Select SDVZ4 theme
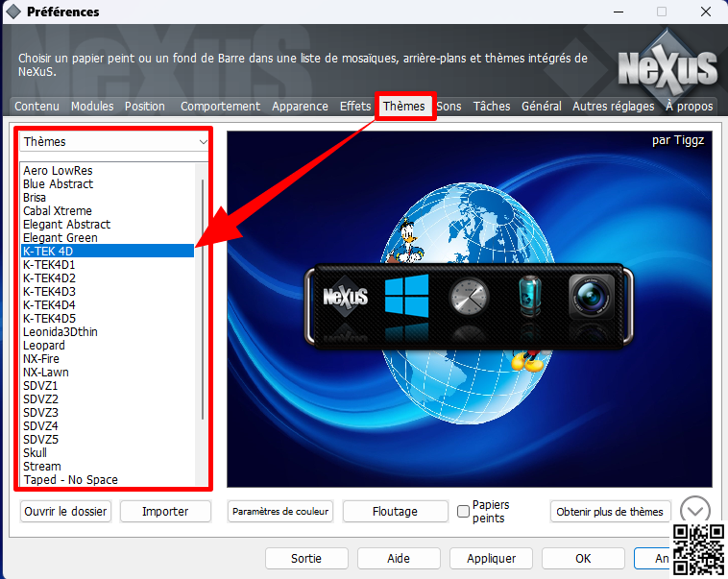Image resolution: width=728 pixels, height=579 pixels. [x=108, y=426]
